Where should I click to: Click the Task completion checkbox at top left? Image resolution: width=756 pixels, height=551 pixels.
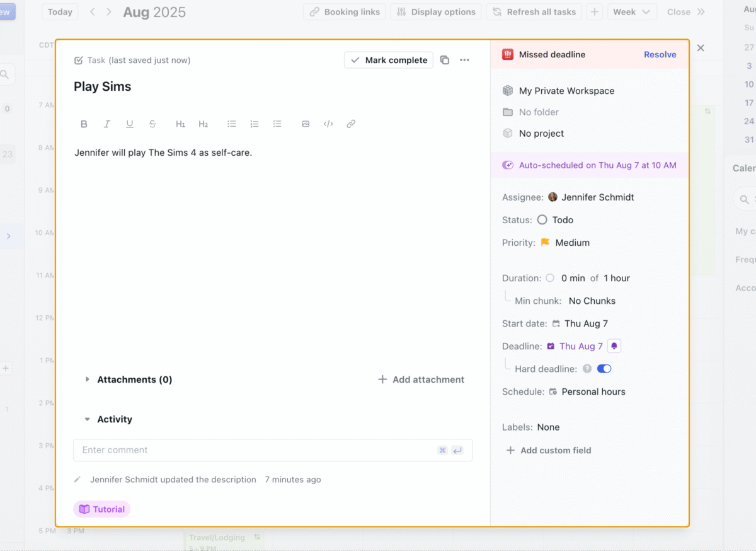point(78,60)
